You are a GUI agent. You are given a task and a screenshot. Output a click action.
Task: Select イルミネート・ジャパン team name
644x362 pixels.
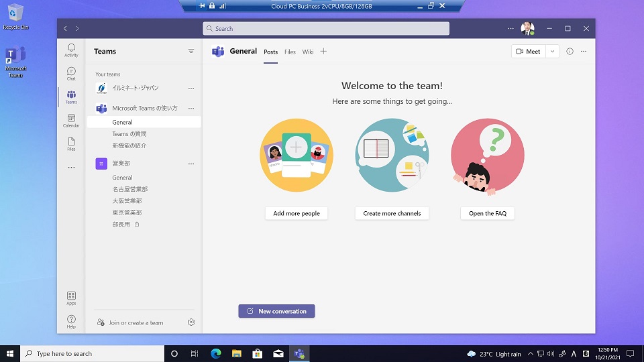pyautogui.click(x=135, y=88)
